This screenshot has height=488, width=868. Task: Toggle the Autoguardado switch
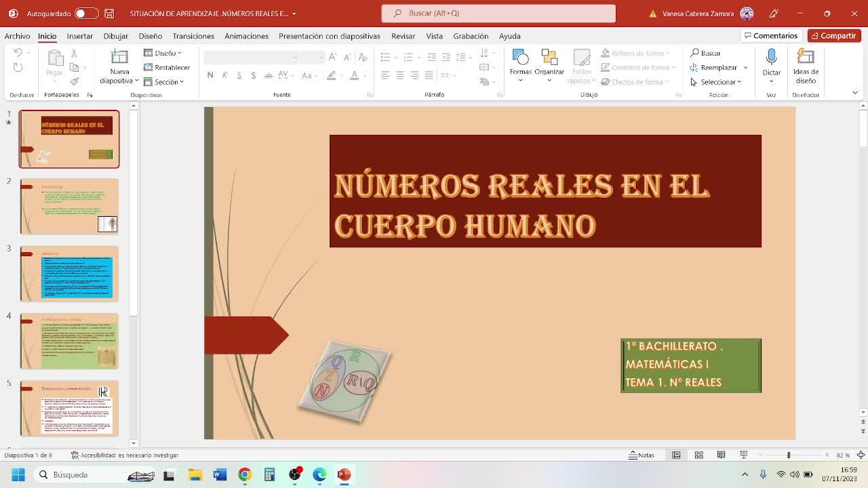[85, 14]
